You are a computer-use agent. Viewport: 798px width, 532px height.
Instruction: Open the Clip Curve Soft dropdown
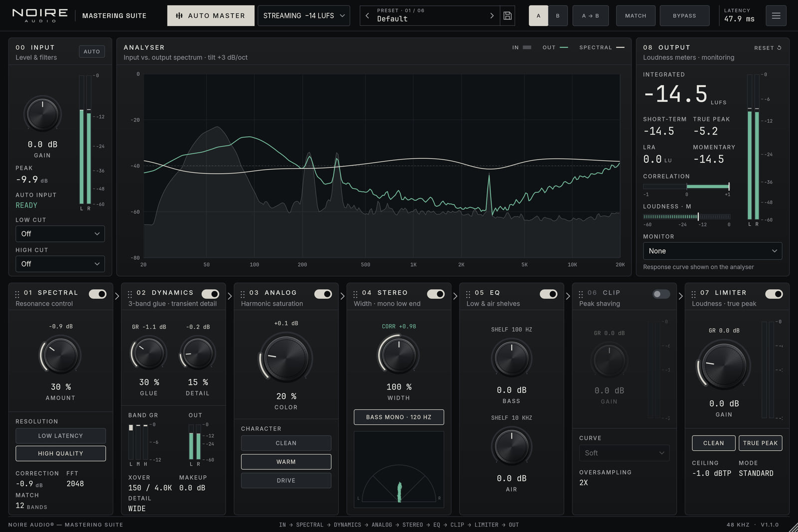pyautogui.click(x=624, y=453)
